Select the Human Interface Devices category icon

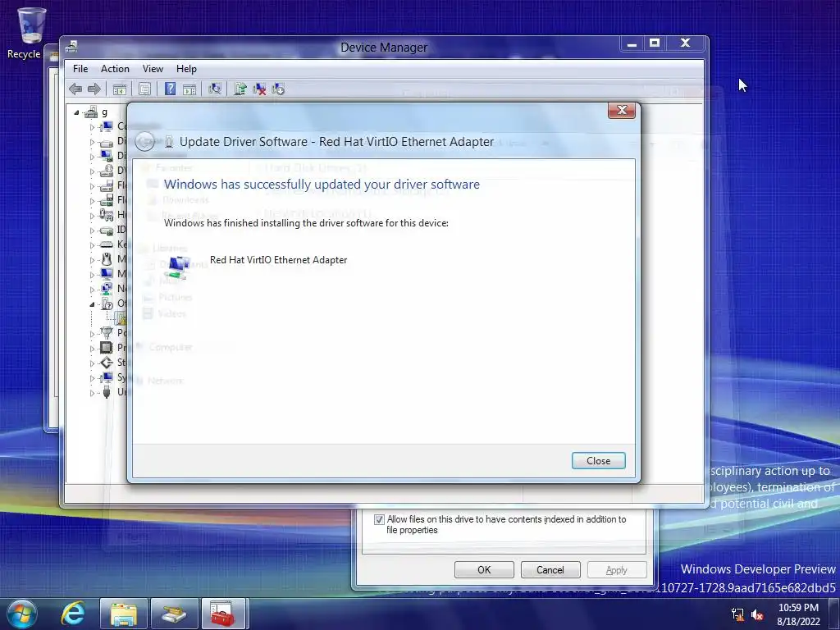107,215
